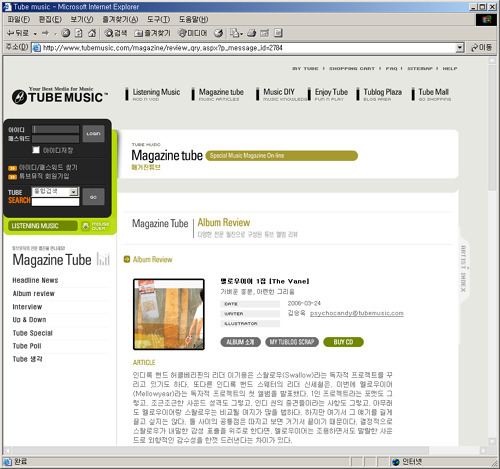The height and width of the screenshot is (469, 500).
Task: Toggle the save ID checkbox in login box
Action: (36, 150)
